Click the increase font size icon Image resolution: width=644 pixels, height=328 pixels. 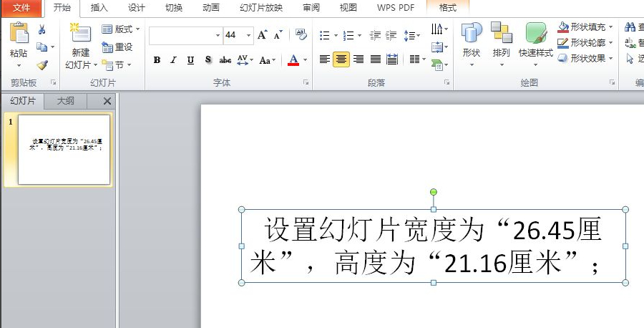coord(262,35)
